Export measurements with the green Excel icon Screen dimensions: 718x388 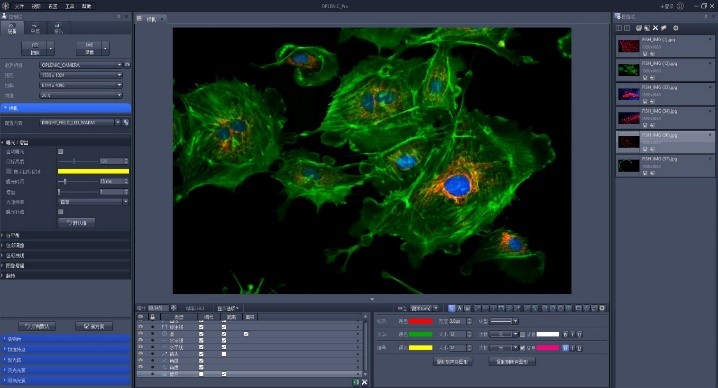click(x=355, y=382)
